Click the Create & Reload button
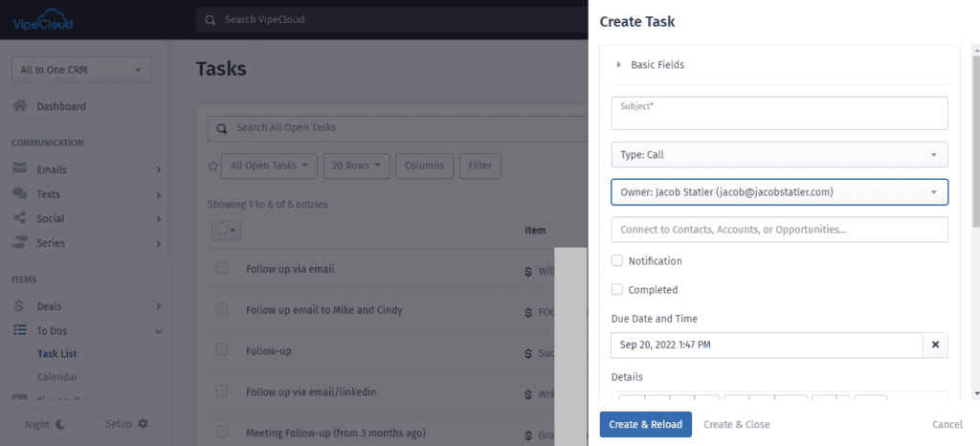Image resolution: width=980 pixels, height=446 pixels. coord(646,424)
